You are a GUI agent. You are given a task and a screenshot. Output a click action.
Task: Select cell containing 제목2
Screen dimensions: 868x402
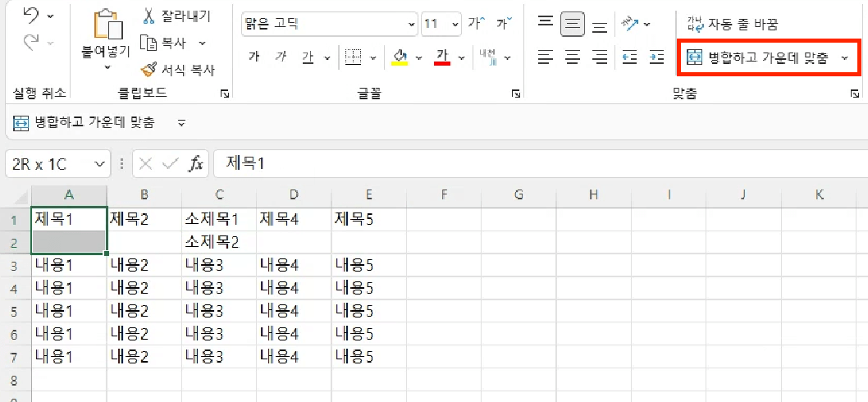[144, 220]
